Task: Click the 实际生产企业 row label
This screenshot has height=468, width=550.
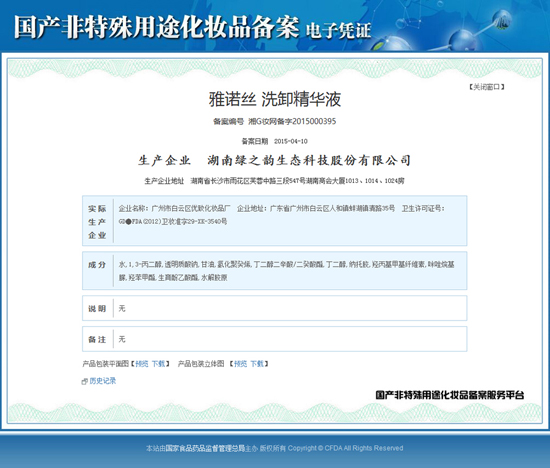Action: point(97,222)
